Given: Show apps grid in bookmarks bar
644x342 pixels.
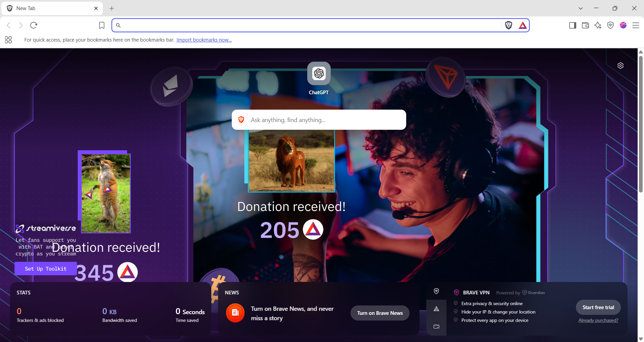Looking at the screenshot, I should [8, 40].
